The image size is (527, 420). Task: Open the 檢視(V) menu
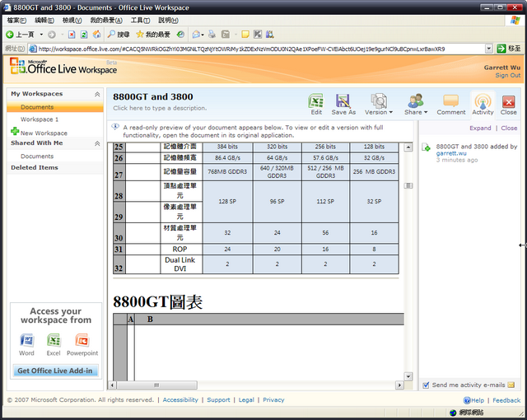coord(72,21)
